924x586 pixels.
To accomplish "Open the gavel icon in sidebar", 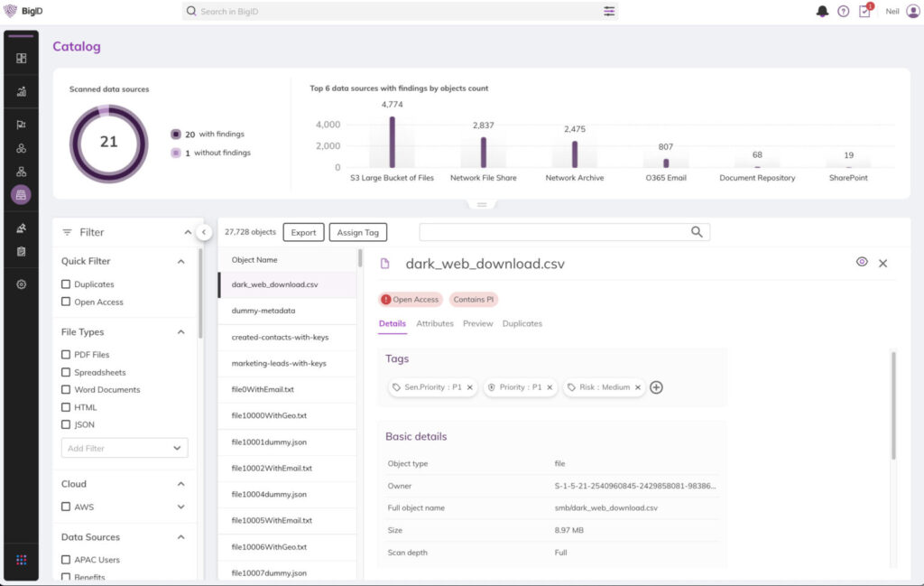I will pyautogui.click(x=22, y=228).
